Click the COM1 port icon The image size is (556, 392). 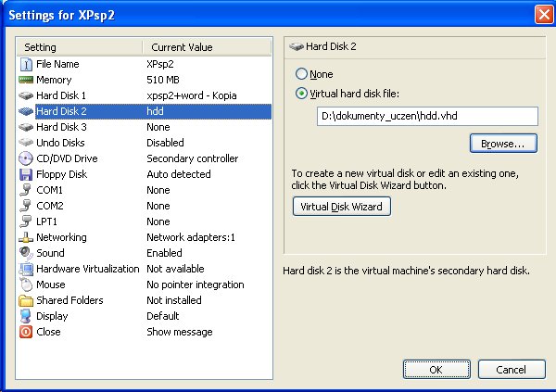[26, 190]
